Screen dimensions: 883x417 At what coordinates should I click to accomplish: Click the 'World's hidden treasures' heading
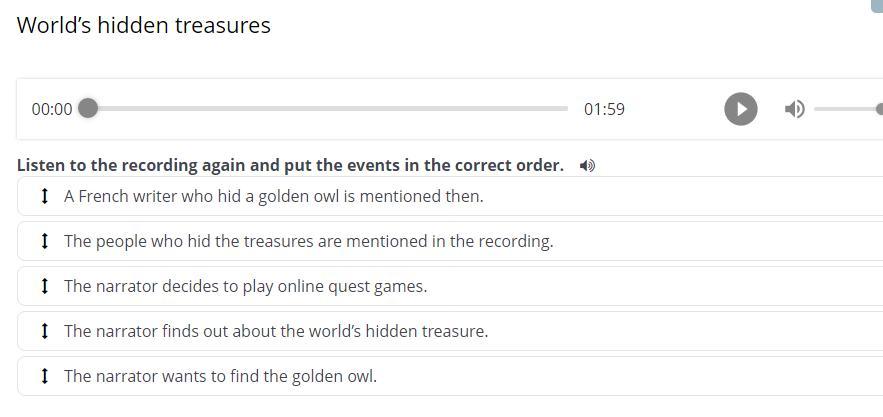pos(144,26)
